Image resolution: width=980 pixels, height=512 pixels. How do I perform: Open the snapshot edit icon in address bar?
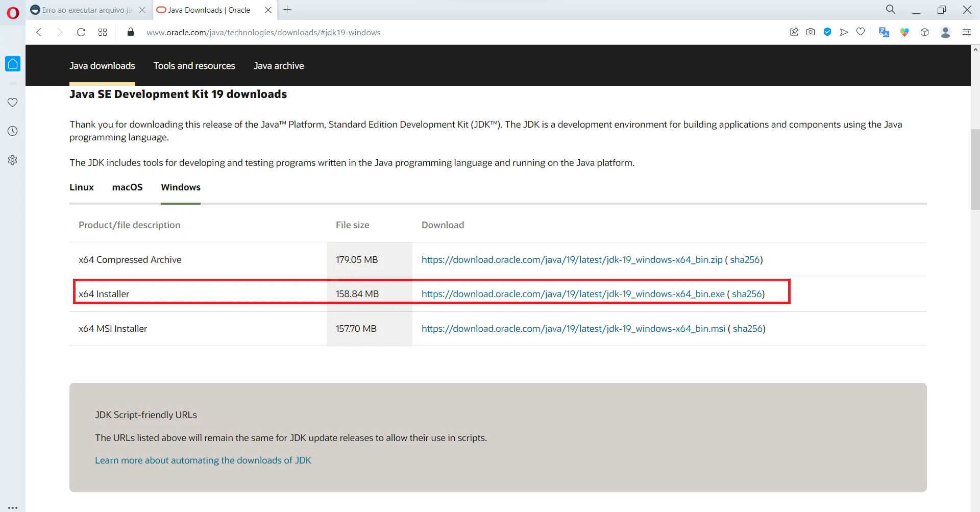click(x=794, y=32)
